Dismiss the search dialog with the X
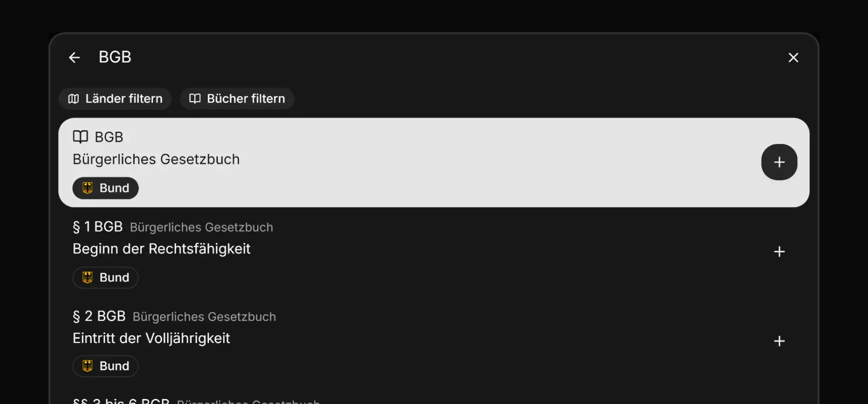 pos(793,57)
